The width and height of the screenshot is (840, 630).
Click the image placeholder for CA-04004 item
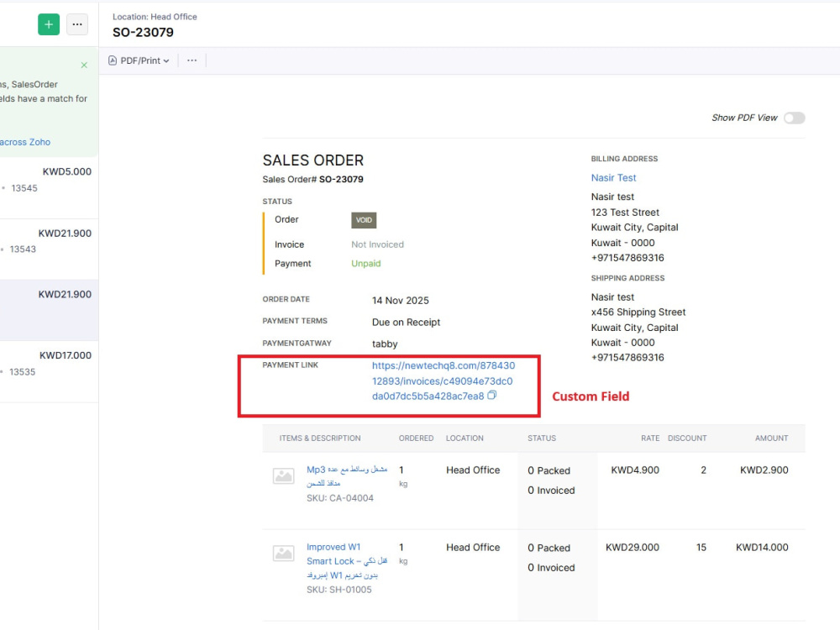283,475
